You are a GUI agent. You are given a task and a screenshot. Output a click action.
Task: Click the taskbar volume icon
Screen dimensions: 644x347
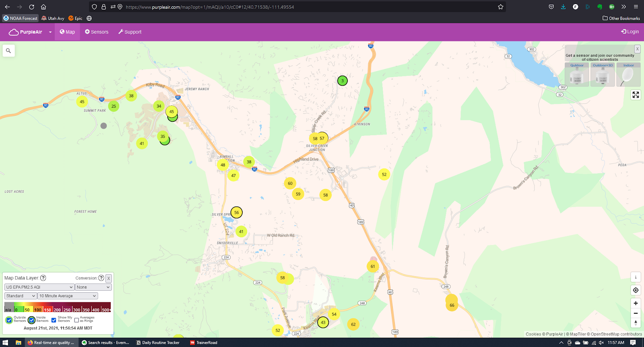pyautogui.click(x=601, y=343)
